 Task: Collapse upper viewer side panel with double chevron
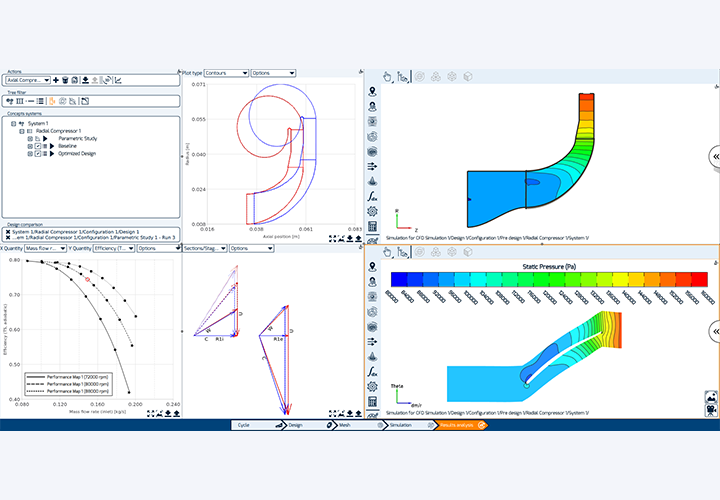click(714, 157)
